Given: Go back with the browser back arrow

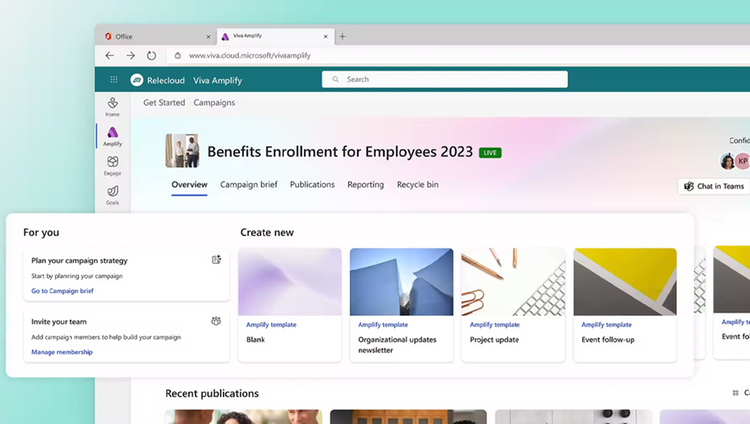Looking at the screenshot, I should tap(110, 56).
